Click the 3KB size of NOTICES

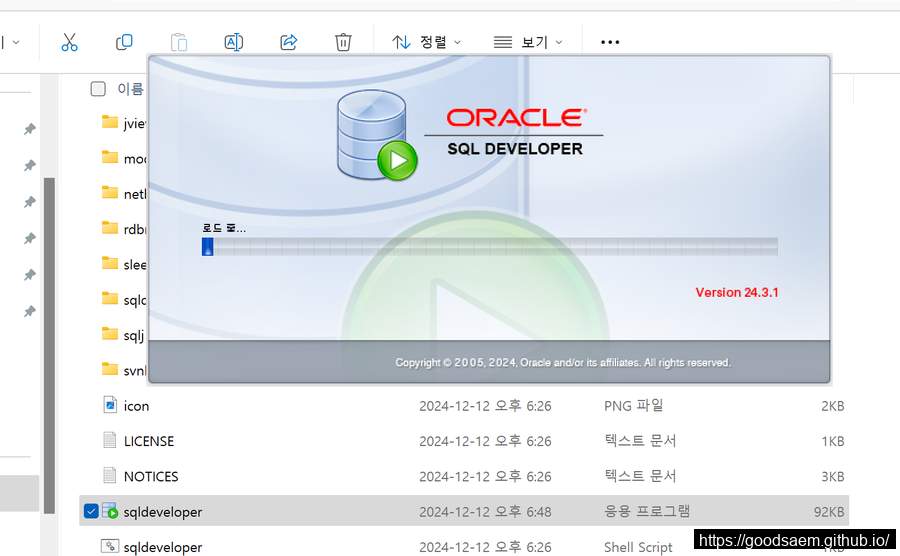pos(832,476)
